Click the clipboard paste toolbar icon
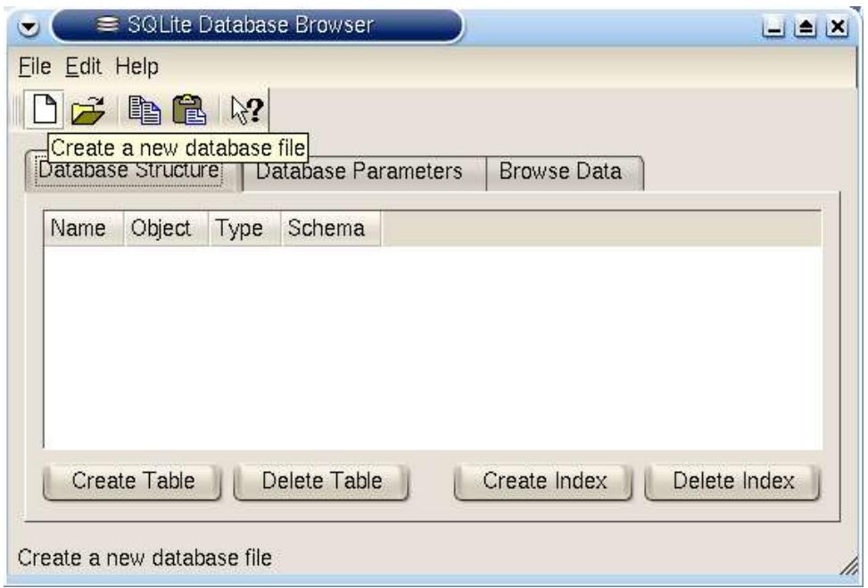Viewport: 868px width, 588px height. pos(189,110)
